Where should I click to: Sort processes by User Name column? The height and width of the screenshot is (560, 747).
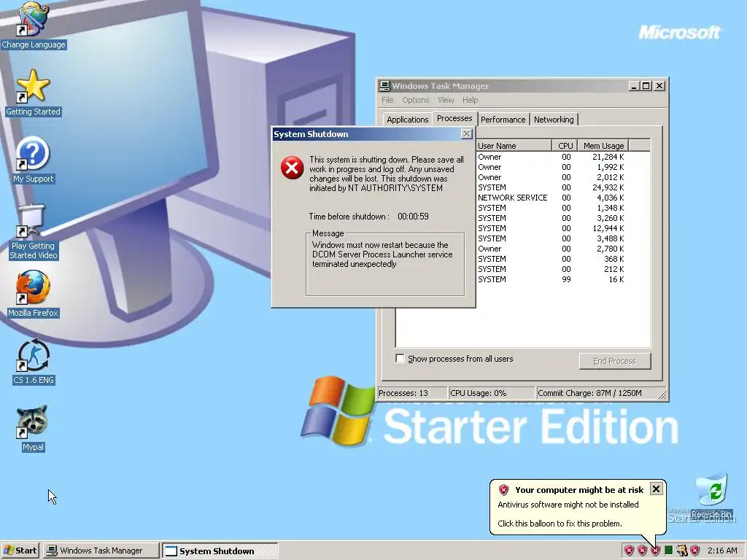(514, 146)
